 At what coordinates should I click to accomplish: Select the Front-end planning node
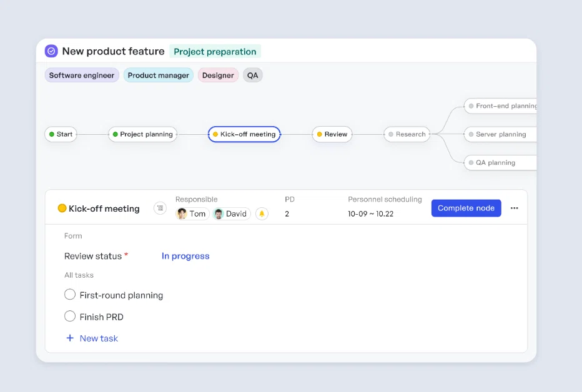[x=501, y=106]
